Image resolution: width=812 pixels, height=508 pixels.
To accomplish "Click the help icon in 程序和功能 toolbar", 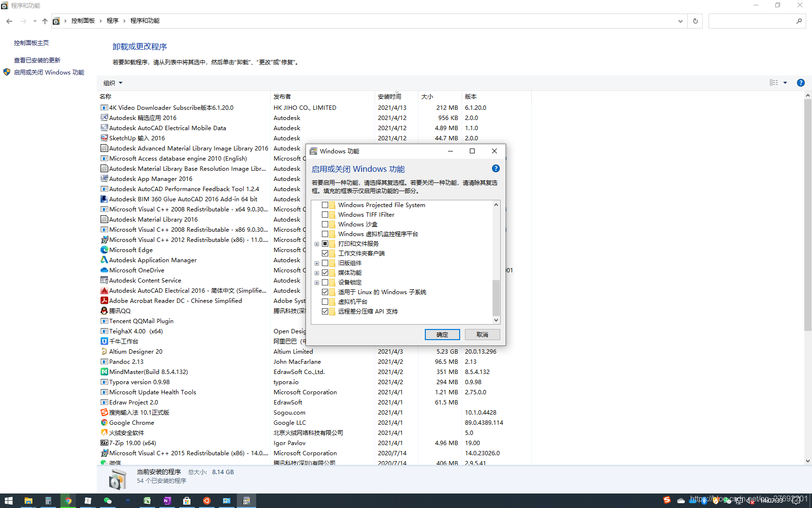I will (x=800, y=83).
